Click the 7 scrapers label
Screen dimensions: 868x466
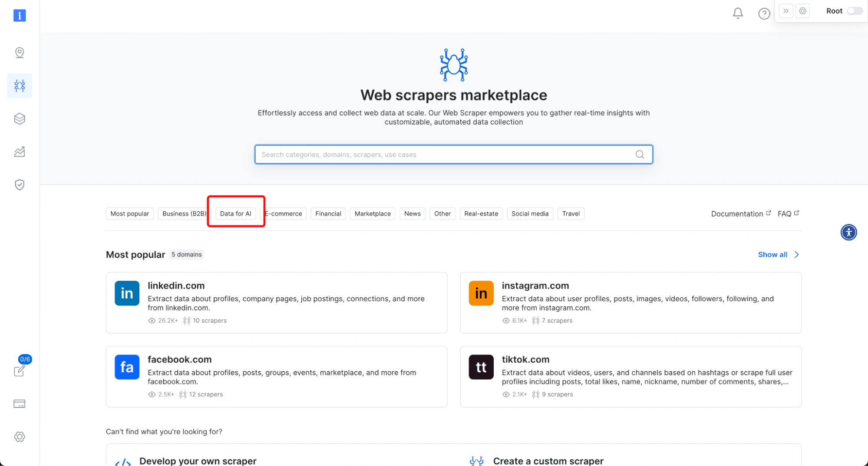[557, 321]
